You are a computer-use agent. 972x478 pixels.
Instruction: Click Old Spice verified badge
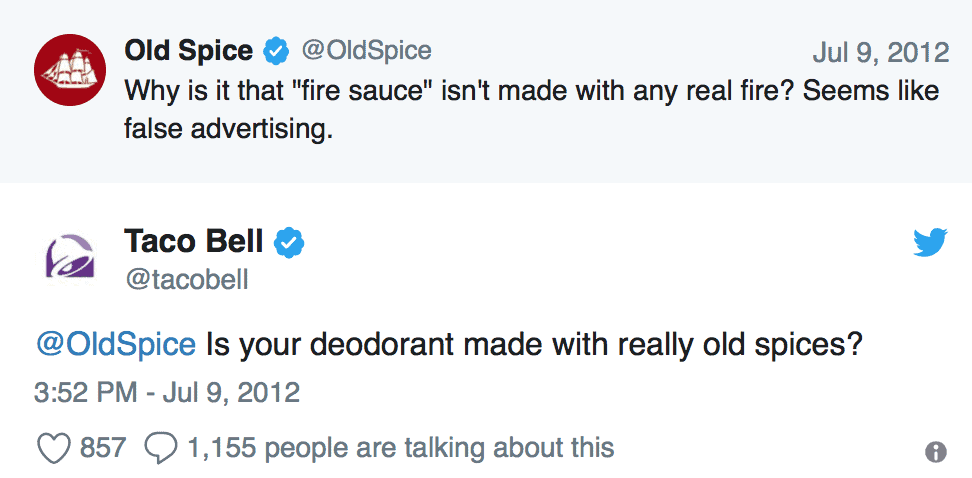[275, 50]
